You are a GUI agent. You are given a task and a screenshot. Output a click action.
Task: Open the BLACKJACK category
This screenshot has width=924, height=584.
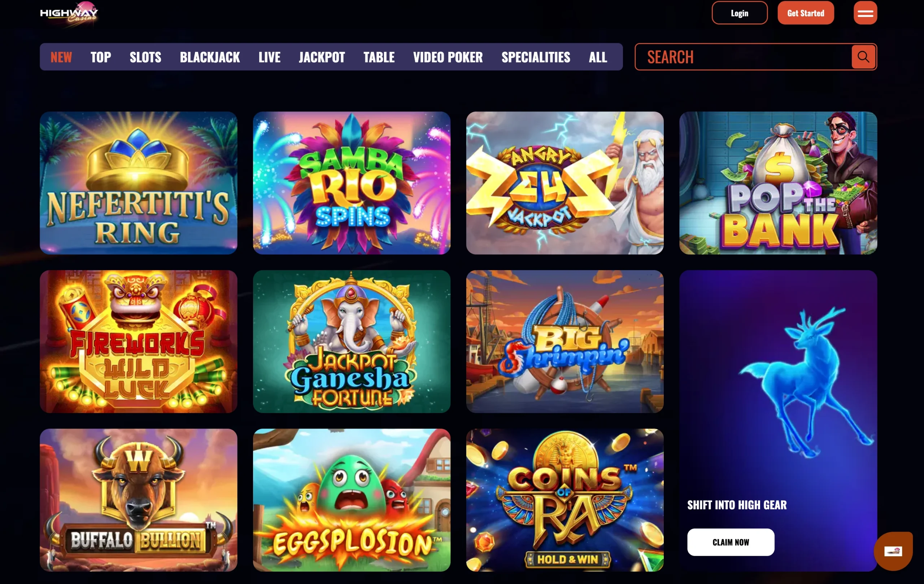[x=210, y=57]
